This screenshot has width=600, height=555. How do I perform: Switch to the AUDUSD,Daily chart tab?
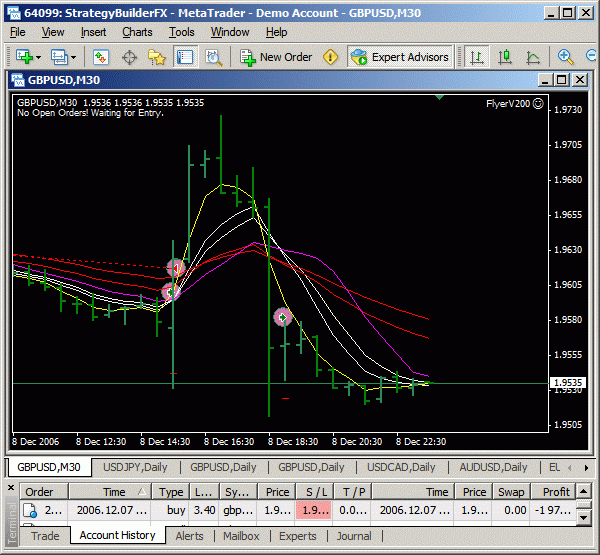point(493,467)
